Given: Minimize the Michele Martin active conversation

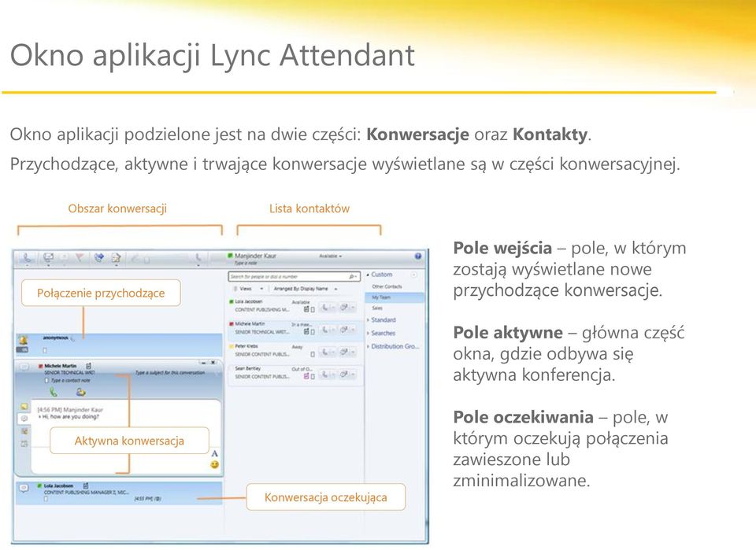Looking at the screenshot, I should (204, 362).
